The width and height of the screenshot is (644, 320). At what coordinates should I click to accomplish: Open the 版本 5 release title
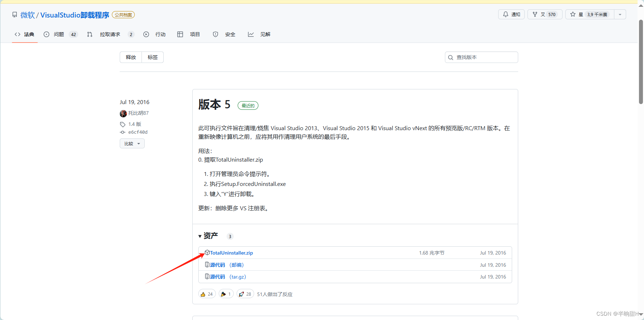click(x=214, y=104)
